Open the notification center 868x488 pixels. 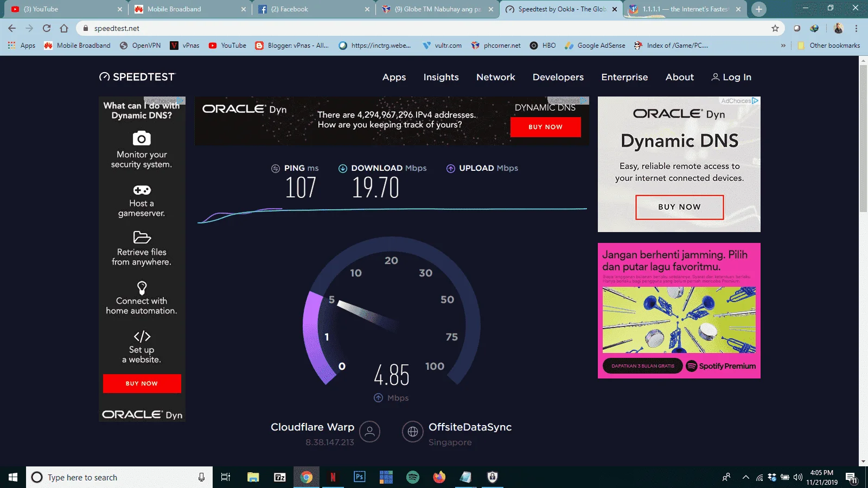click(852, 478)
